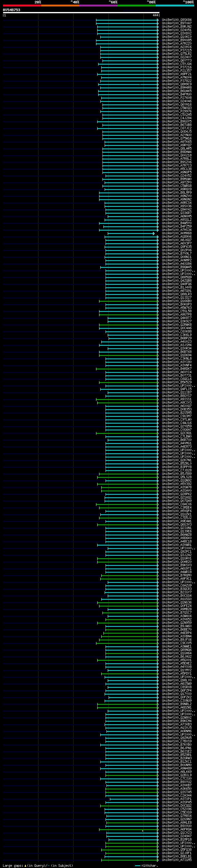Screen dimensions: 197x868
Task: Click the UniRef100_P21357 subject label
Action: [176, 71]
